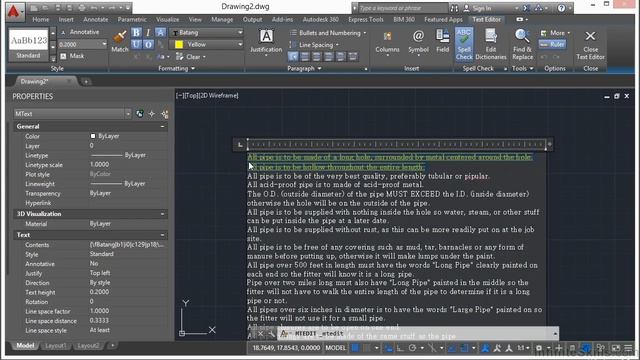Toggle Italic formatting
Screen dimensions: 640x360
(x=148, y=33)
